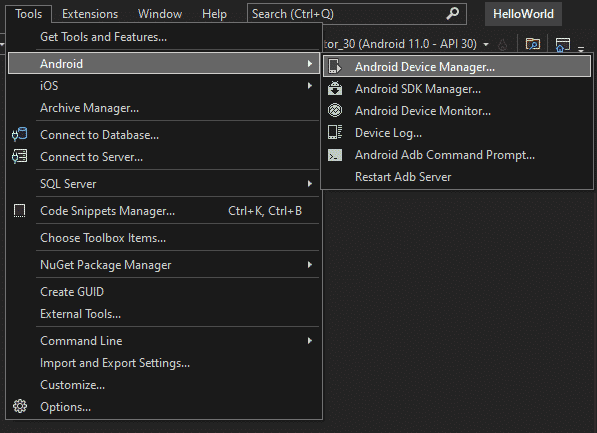Click the Device Log icon
597x433 pixels.
(x=335, y=133)
